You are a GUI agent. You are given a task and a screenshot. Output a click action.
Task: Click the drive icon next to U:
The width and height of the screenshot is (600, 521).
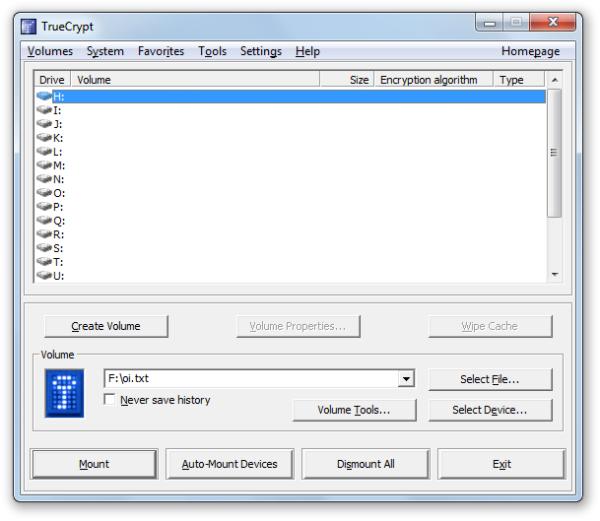click(x=44, y=275)
